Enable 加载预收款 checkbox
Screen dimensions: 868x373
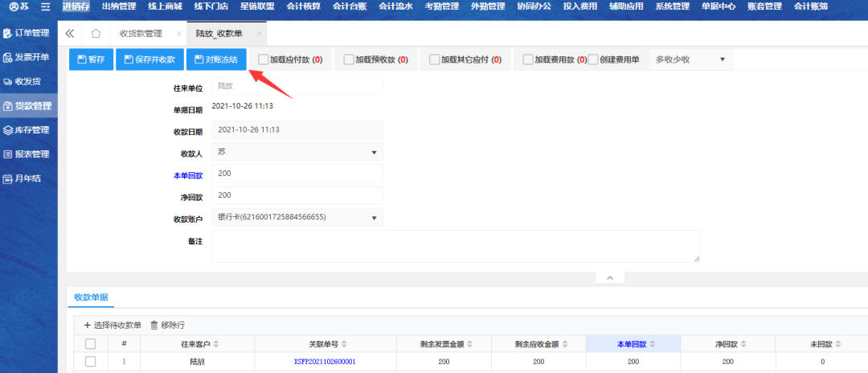(x=349, y=59)
